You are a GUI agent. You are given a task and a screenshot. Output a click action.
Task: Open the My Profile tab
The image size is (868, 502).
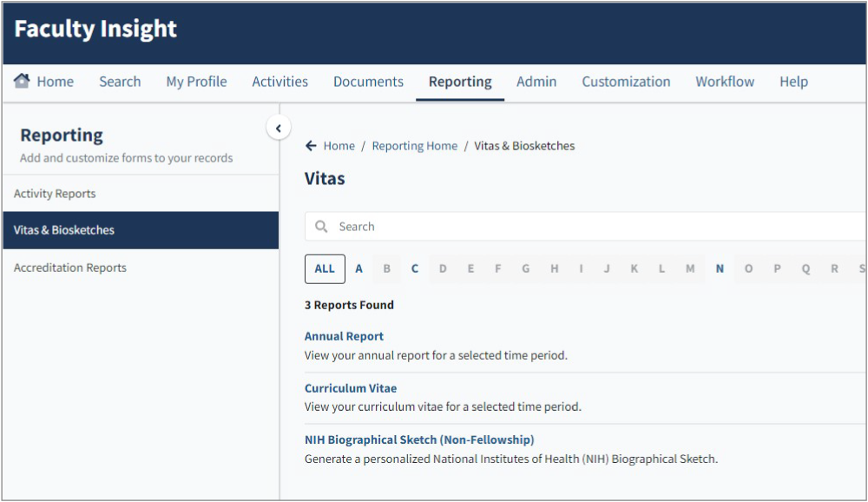(196, 82)
